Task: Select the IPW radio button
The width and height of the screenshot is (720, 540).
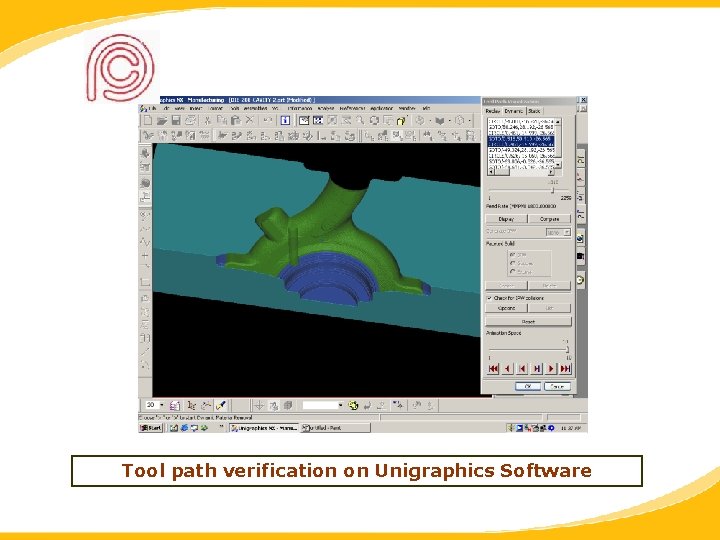Action: tap(512, 254)
